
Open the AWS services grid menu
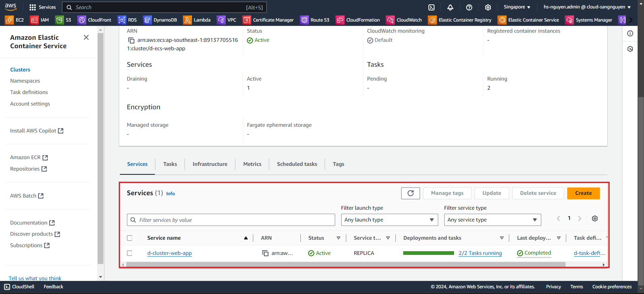33,7
